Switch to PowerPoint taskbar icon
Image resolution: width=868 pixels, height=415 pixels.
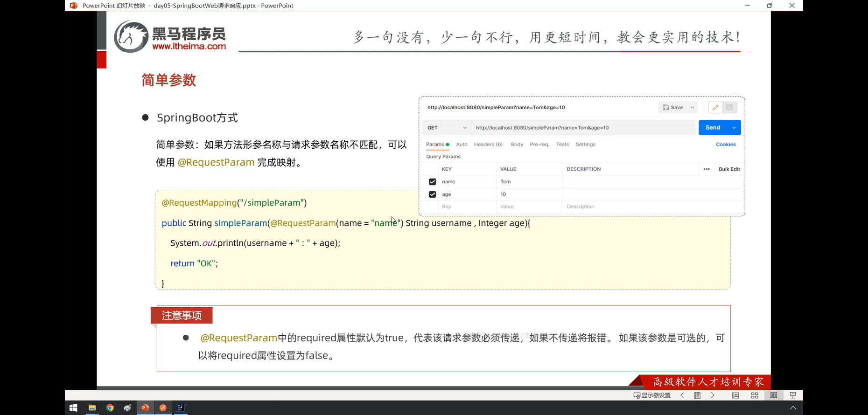(145, 408)
